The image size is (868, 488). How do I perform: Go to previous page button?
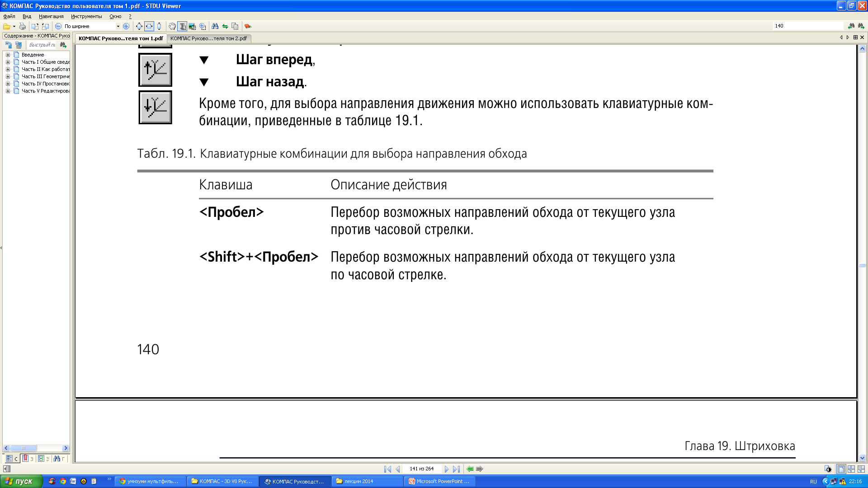pos(398,469)
